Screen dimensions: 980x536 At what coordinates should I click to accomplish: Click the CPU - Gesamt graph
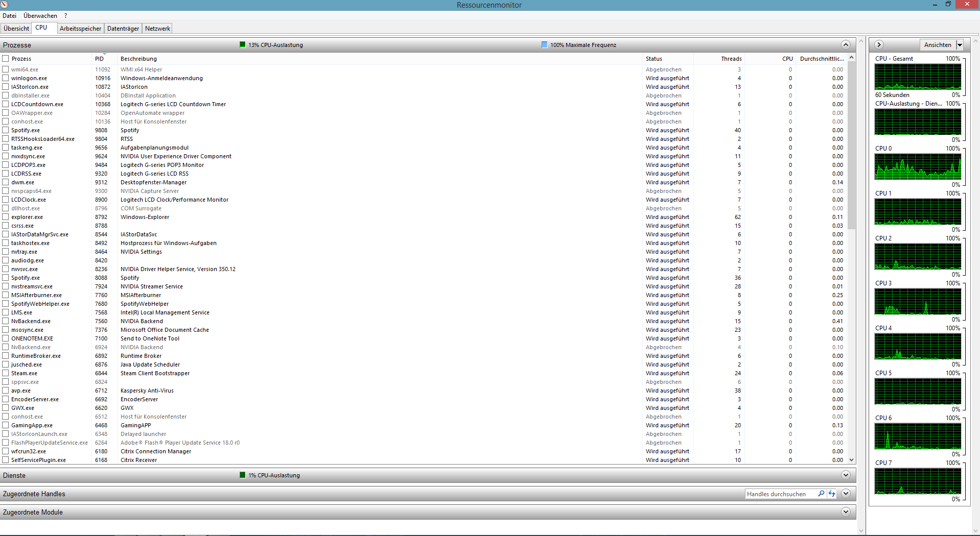pyautogui.click(x=918, y=77)
